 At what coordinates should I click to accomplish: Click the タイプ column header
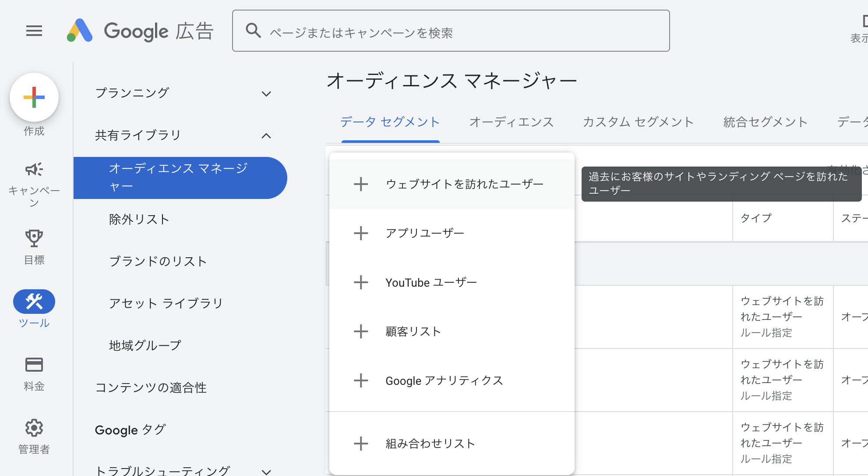(x=756, y=218)
